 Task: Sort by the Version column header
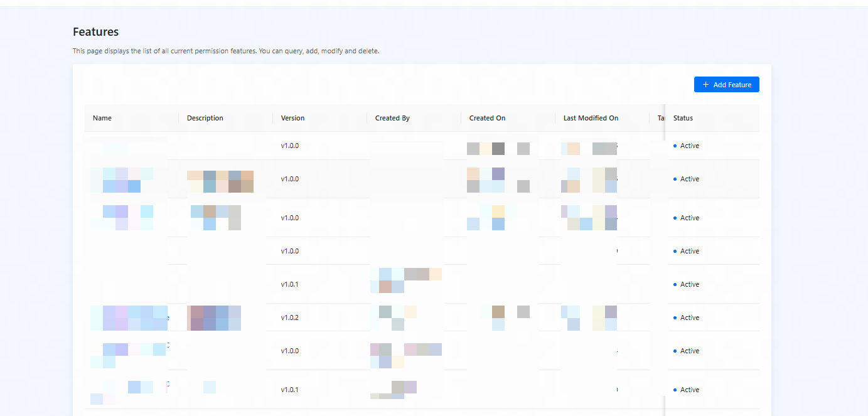tap(292, 118)
